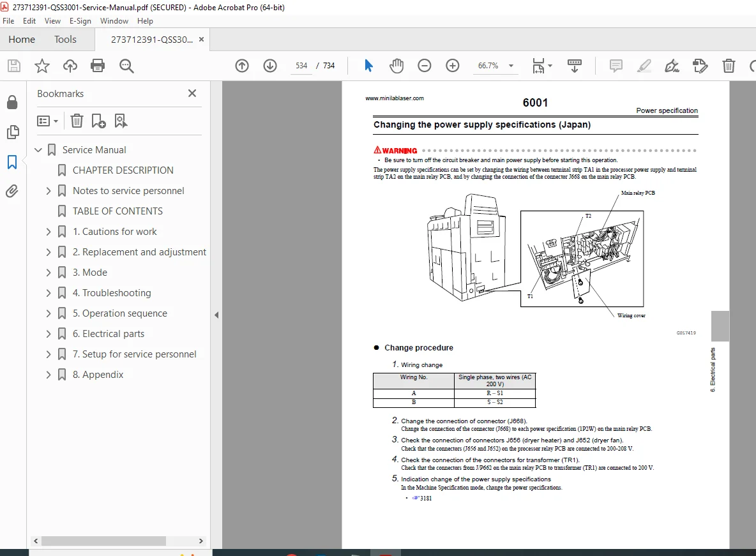Open the View menu

pyautogui.click(x=52, y=20)
